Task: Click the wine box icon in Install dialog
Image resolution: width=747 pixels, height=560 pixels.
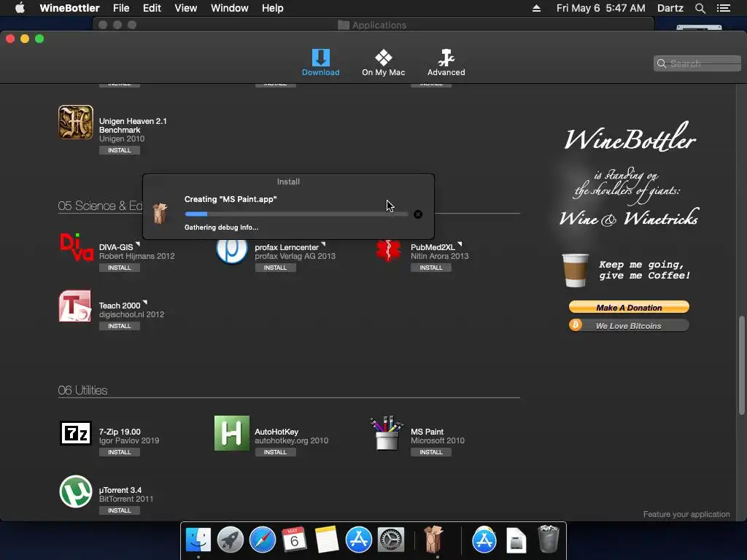Action: (x=160, y=214)
